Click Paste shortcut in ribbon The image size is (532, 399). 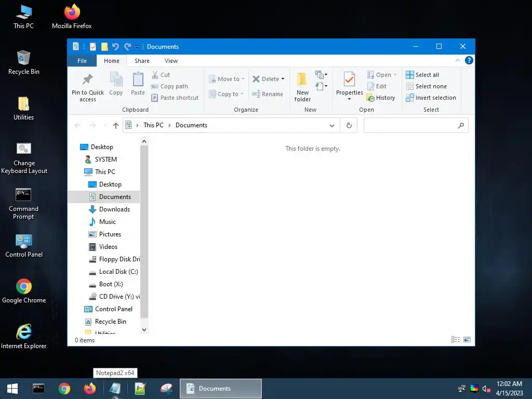[175, 98]
